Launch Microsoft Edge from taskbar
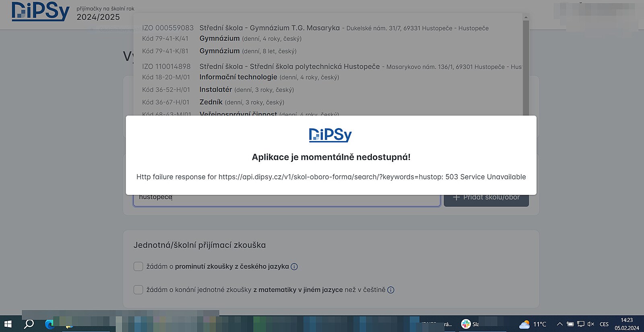The height and width of the screenshot is (332, 644). (x=50, y=324)
